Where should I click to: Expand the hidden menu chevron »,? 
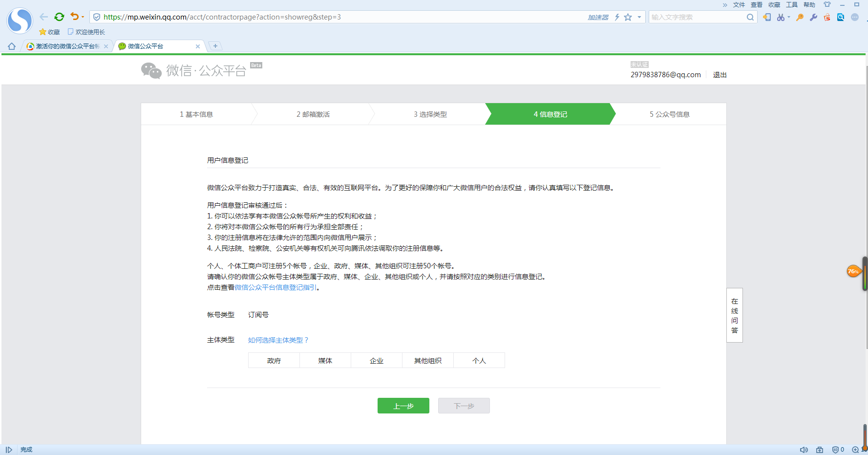click(x=725, y=5)
